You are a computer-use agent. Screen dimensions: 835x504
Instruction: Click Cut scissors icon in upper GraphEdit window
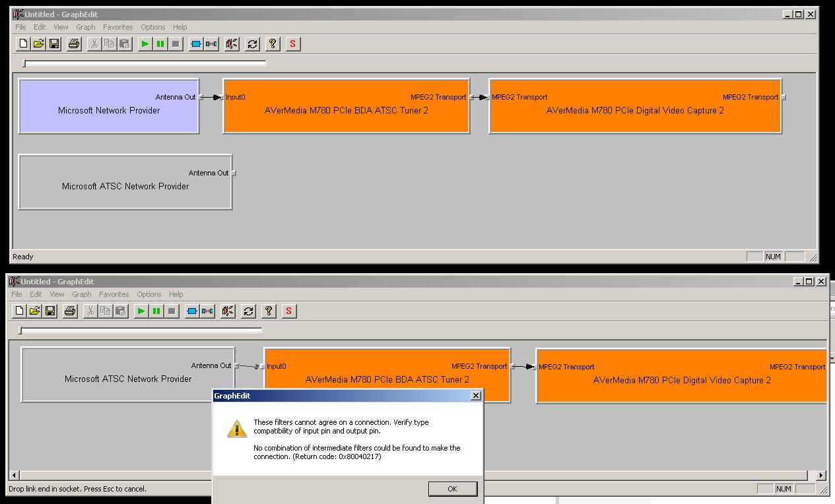pos(94,44)
